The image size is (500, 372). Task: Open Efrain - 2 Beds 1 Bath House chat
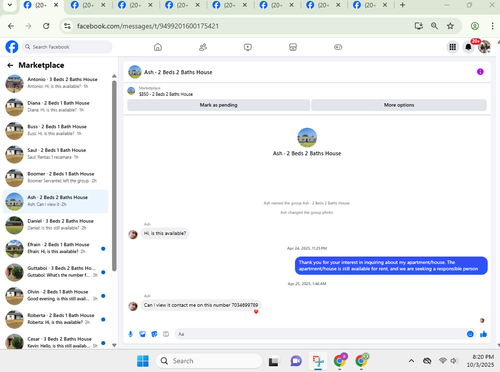tap(56, 248)
